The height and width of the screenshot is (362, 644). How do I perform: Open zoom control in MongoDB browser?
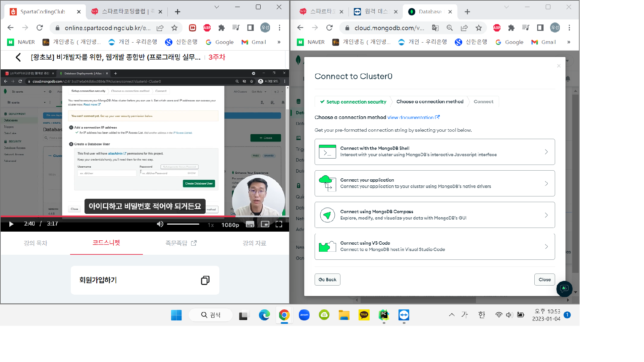[449, 28]
